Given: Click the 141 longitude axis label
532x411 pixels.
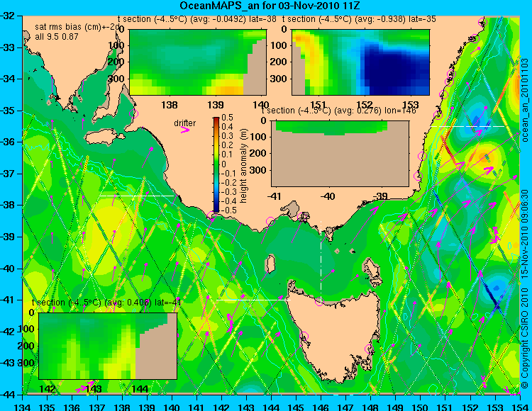Looking at the screenshot, I should tap(196, 407).
